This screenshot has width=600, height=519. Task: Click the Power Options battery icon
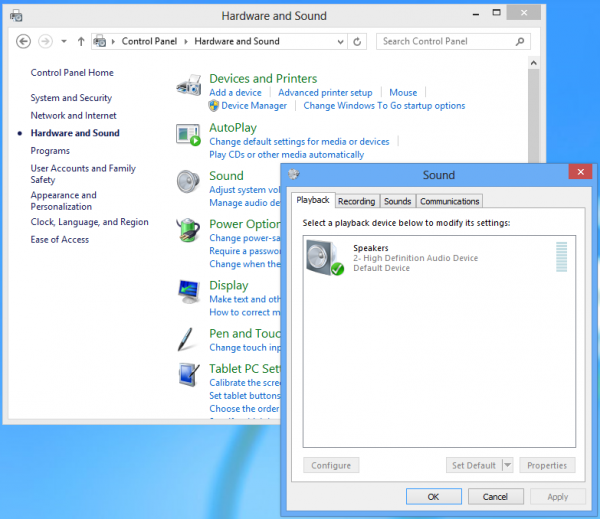(x=188, y=231)
